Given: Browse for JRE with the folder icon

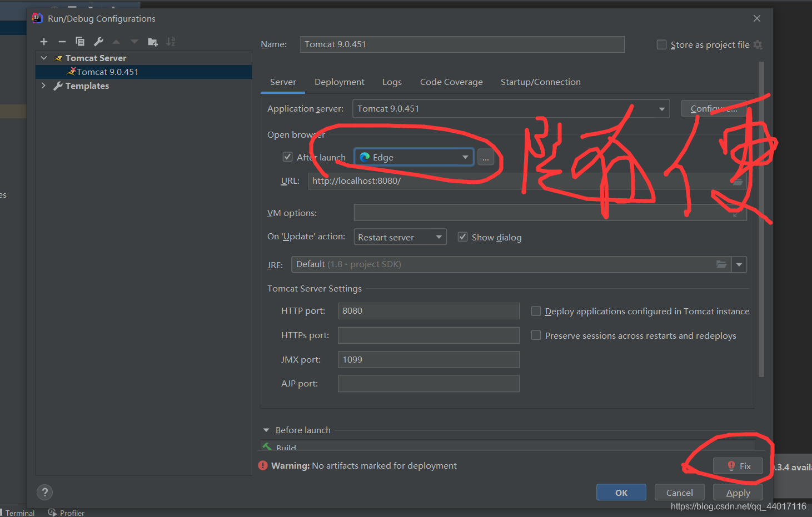Looking at the screenshot, I should 721,264.
